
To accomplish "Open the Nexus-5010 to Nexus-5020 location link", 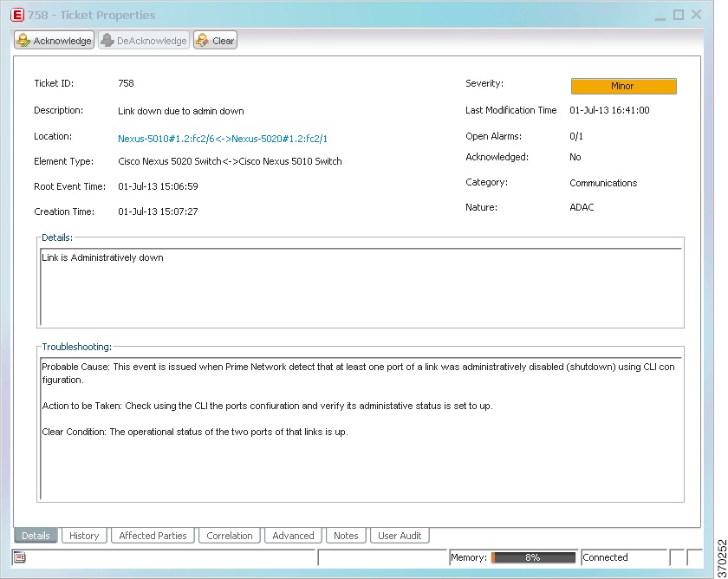I will point(223,139).
